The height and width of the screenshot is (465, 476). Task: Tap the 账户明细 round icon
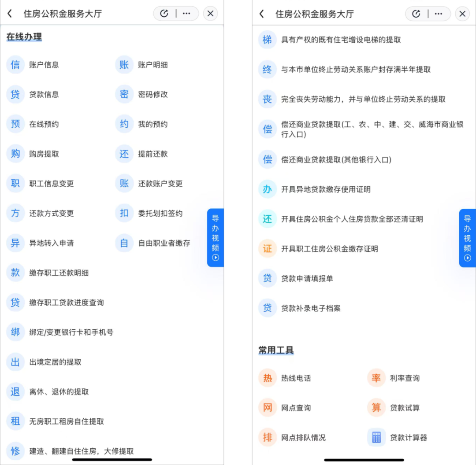[124, 65]
